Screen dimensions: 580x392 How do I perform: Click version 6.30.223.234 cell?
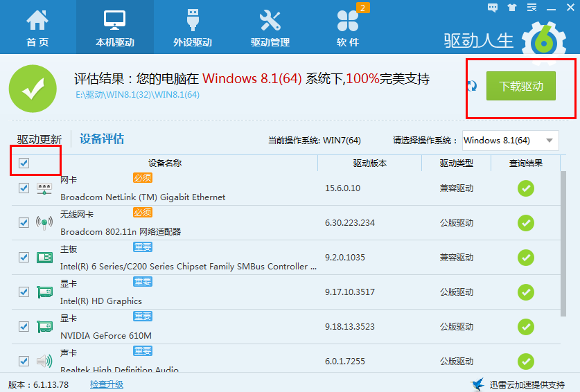(350, 223)
